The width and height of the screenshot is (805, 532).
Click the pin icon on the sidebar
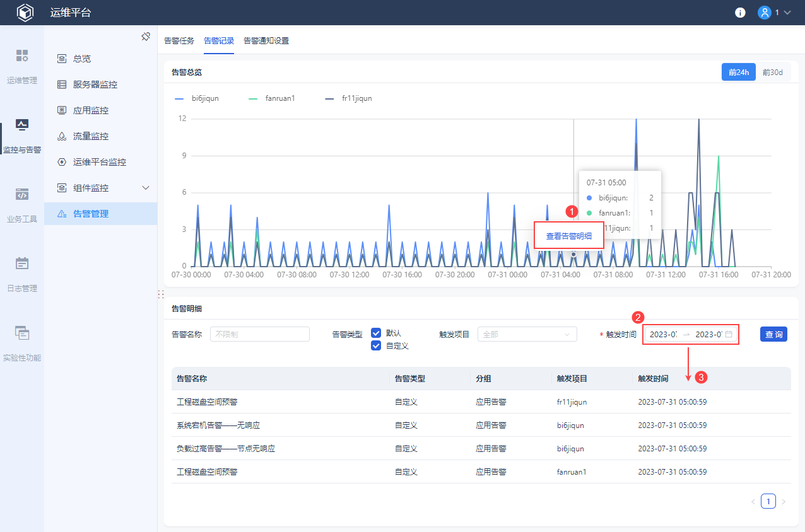tap(146, 37)
